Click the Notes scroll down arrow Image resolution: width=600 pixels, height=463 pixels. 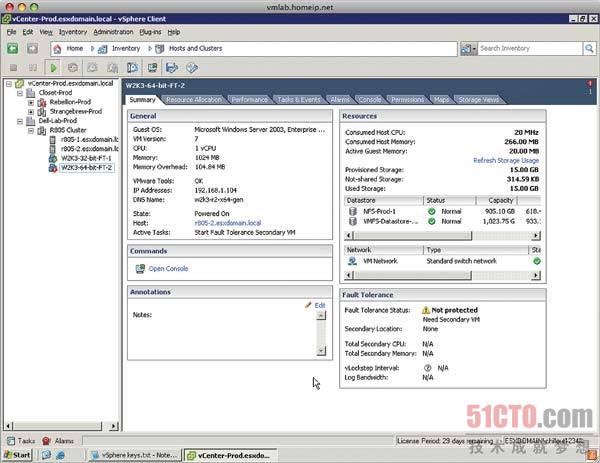(321, 351)
